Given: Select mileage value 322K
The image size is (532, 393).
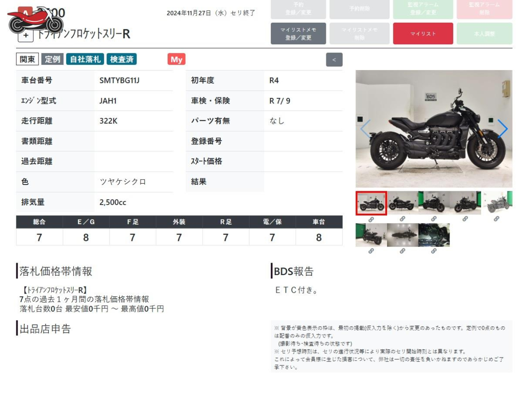Looking at the screenshot, I should click(109, 121).
